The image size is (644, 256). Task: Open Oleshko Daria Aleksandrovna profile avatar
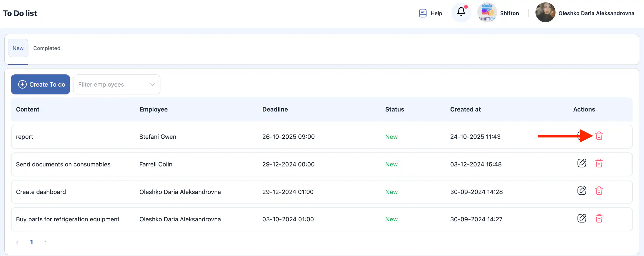click(545, 13)
